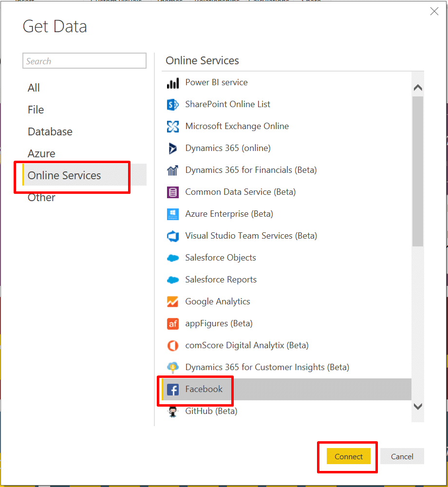Viewport: 448px width, 487px height.
Task: Select the Online Services category
Action: point(84,175)
